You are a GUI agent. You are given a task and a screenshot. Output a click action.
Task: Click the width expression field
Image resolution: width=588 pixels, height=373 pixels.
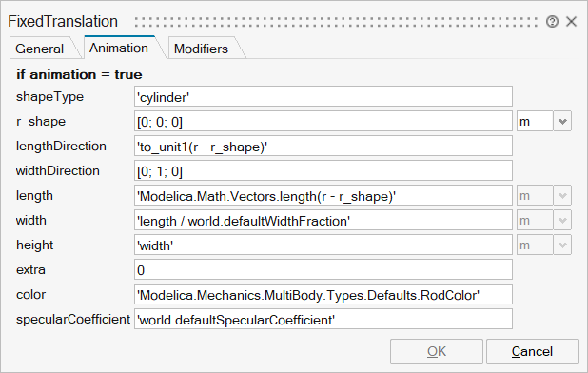coord(323,221)
